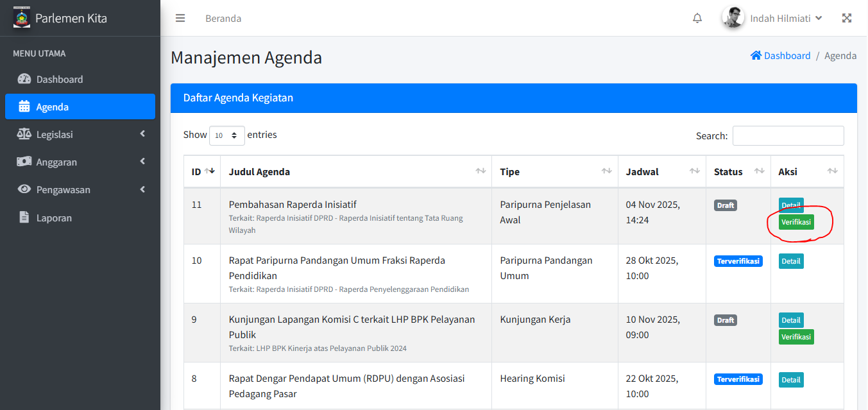Sort the Status column

759,171
